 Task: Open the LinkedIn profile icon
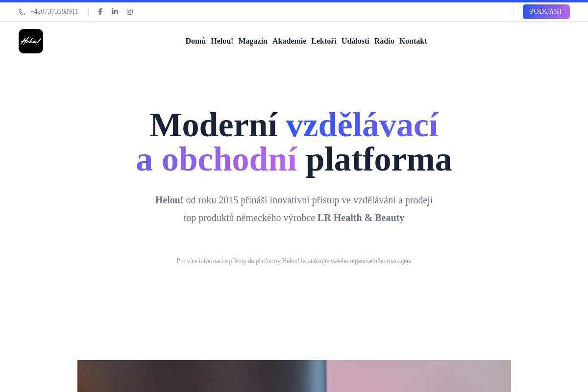click(115, 12)
